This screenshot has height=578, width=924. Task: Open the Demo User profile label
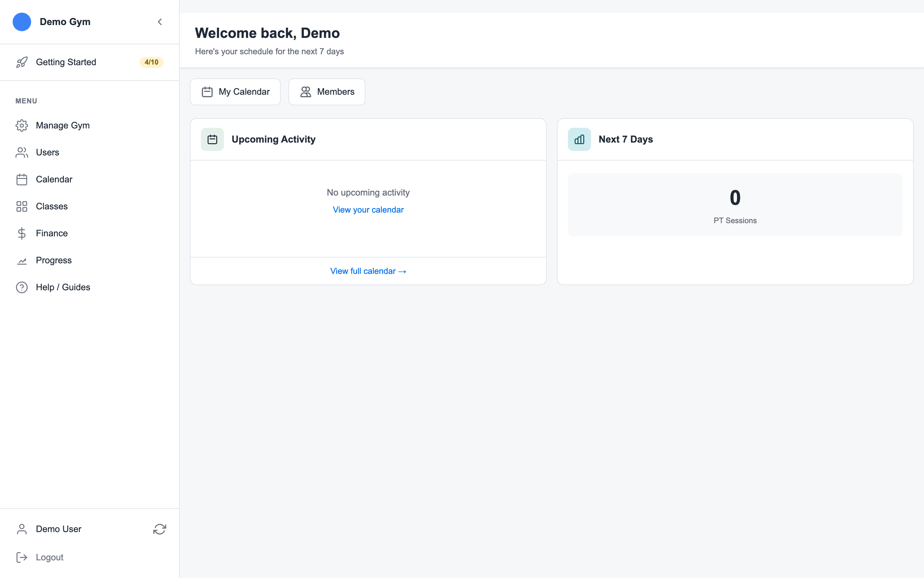pos(58,529)
